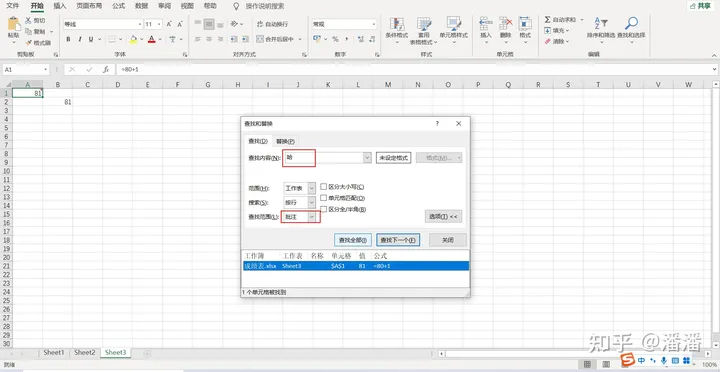Click the Fill (填充) down-arrow icon

tap(547, 30)
